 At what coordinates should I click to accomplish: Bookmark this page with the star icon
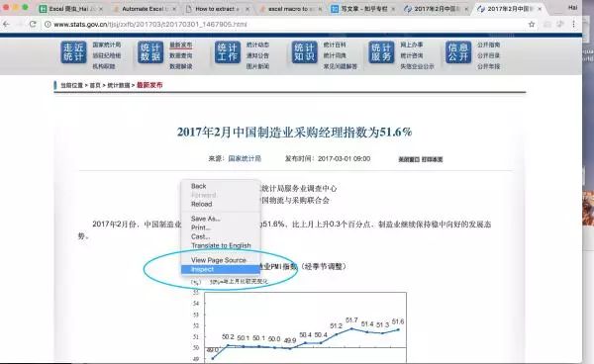[532, 24]
